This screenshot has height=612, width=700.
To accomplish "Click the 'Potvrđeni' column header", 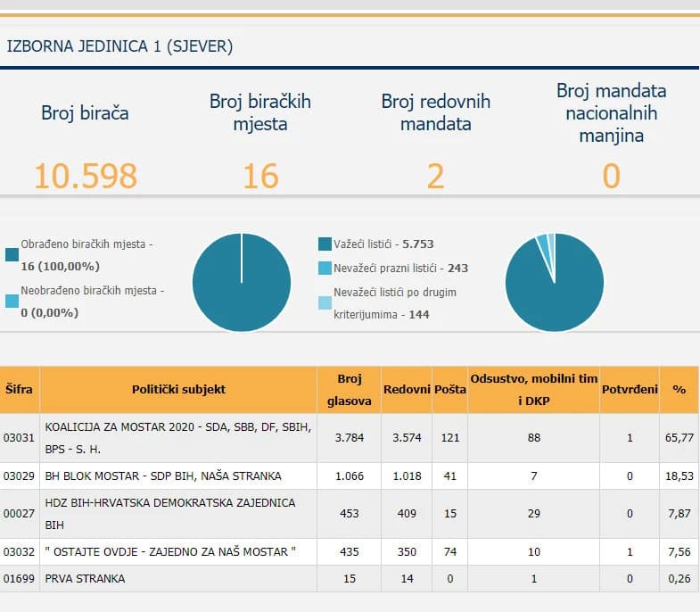I will 630,390.
